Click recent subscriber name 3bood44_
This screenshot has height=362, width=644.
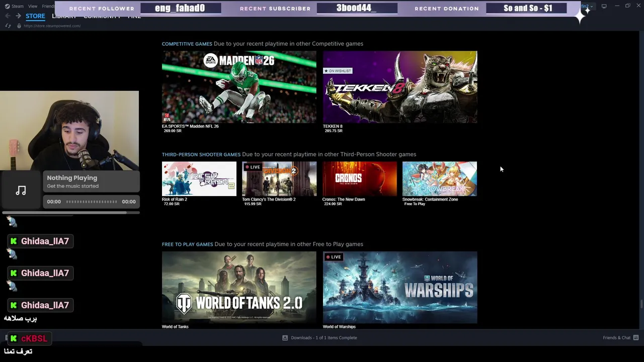tap(357, 8)
